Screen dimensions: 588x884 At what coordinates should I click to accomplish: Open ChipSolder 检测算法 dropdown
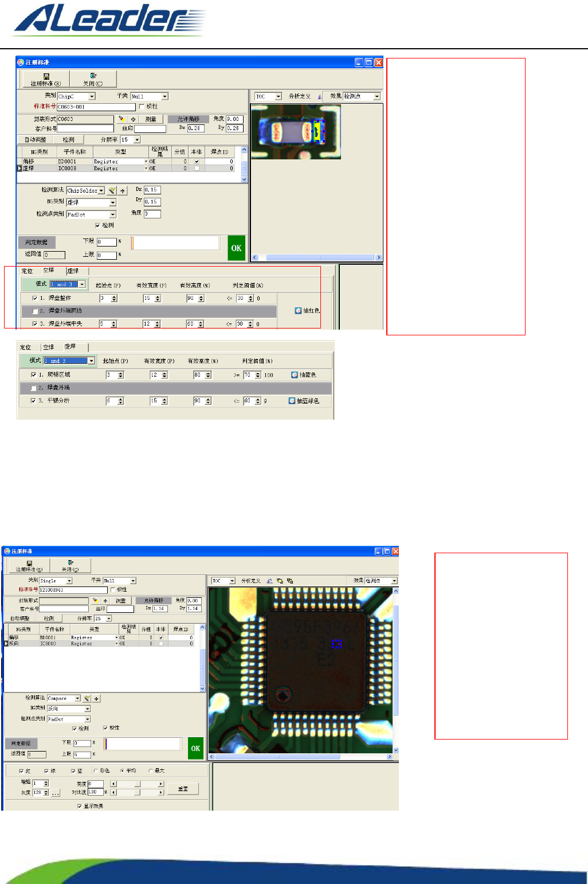[x=101, y=190]
